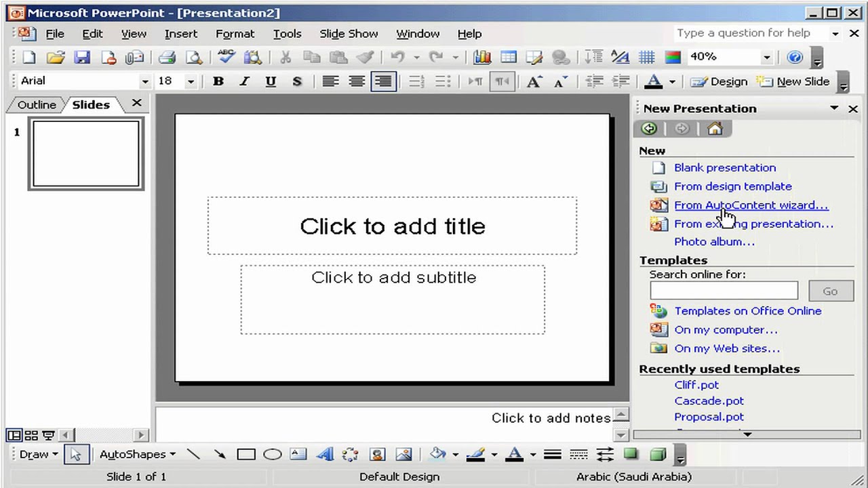Viewport: 868px width, 488px height.
Task: Open Help with the question mark icon
Action: (795, 58)
